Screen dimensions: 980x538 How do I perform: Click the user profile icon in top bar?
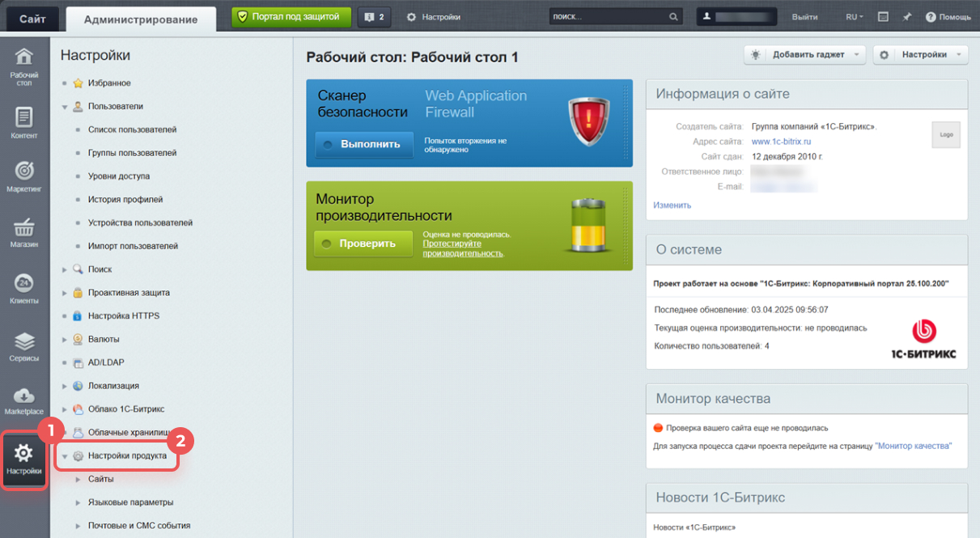[x=706, y=16]
